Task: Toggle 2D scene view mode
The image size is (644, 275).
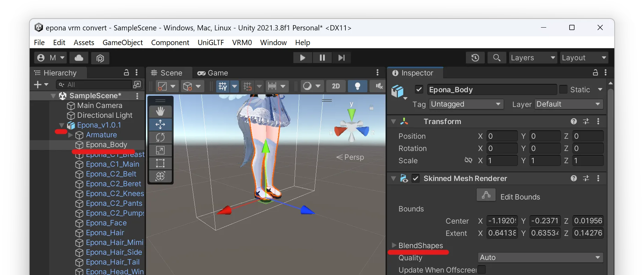Action: pos(336,86)
